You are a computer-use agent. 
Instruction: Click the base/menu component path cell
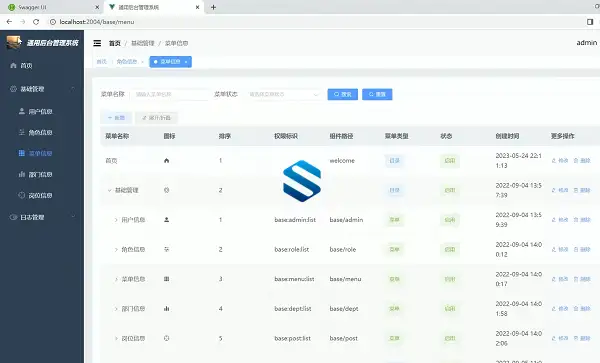tap(345, 279)
